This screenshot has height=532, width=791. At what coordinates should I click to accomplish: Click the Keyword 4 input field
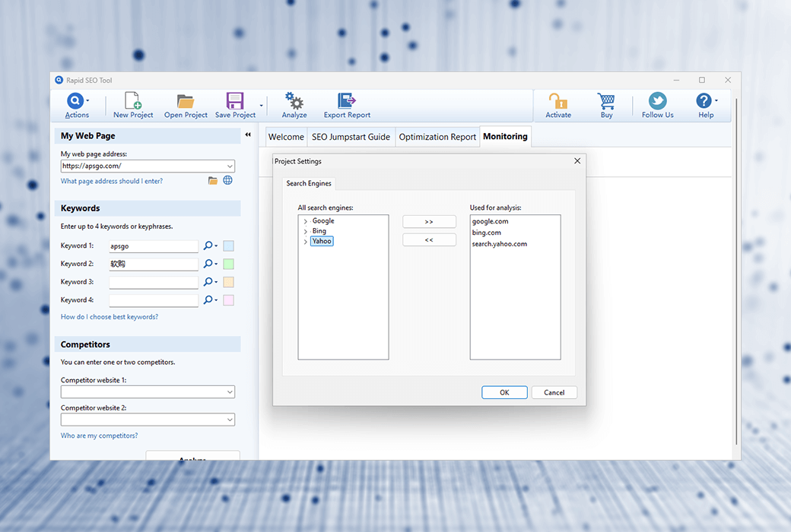click(154, 300)
